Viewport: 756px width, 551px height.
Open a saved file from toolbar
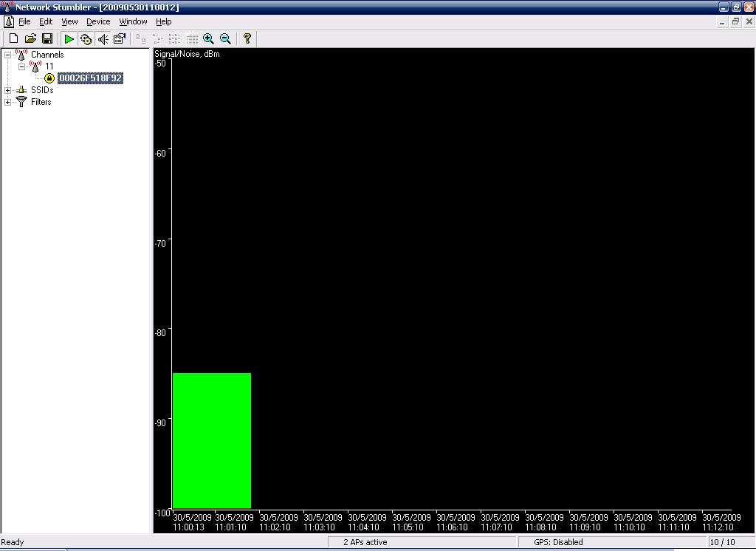pos(30,38)
